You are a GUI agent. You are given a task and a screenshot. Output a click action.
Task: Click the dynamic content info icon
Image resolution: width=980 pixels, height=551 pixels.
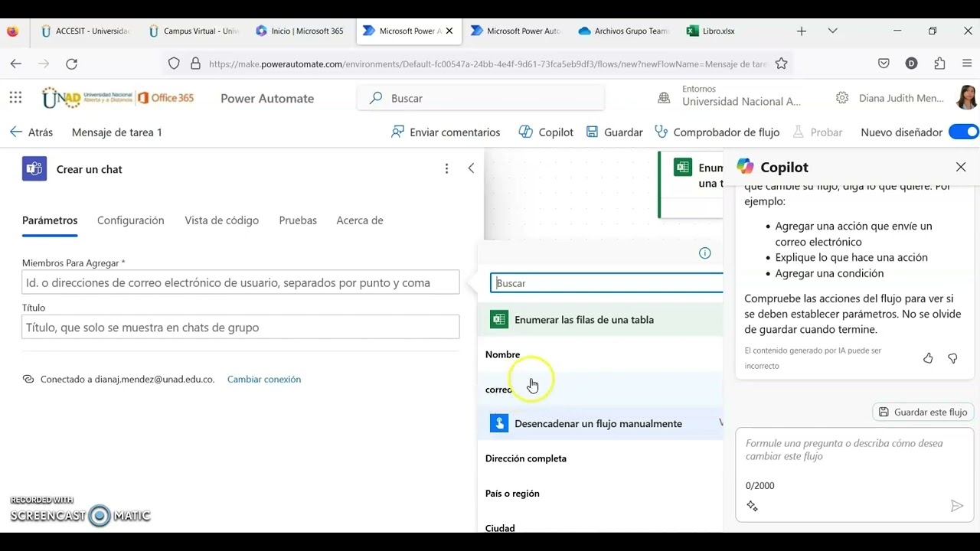pos(705,253)
